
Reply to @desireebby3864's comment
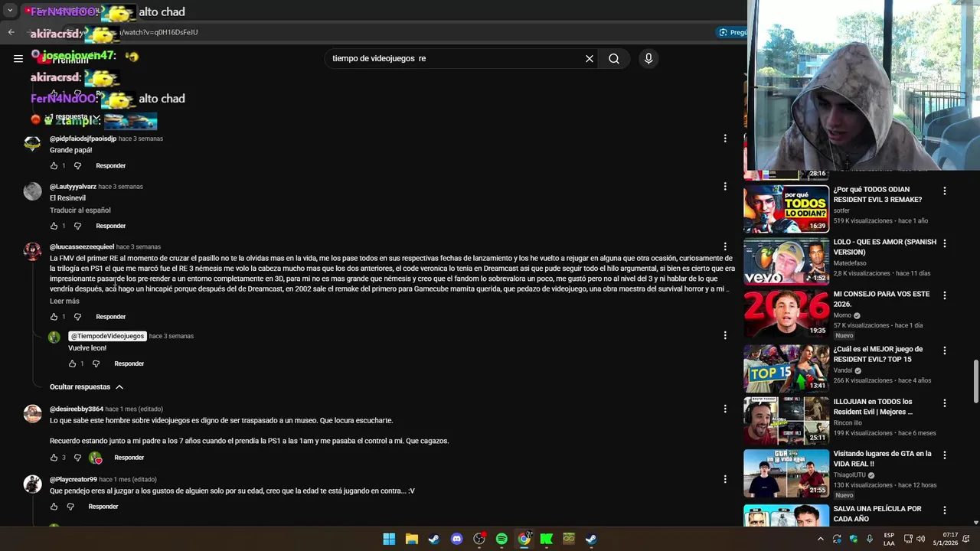click(x=129, y=458)
